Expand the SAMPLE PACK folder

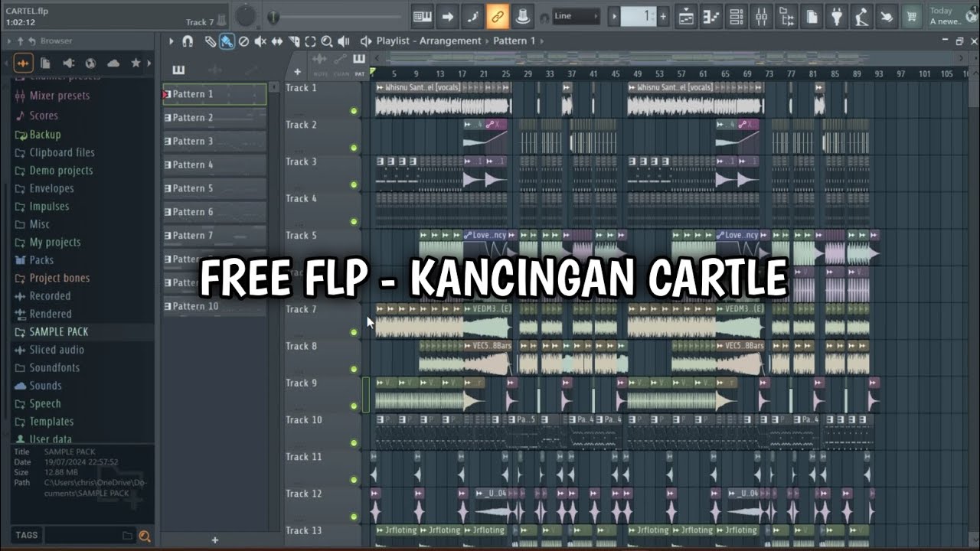(58, 331)
